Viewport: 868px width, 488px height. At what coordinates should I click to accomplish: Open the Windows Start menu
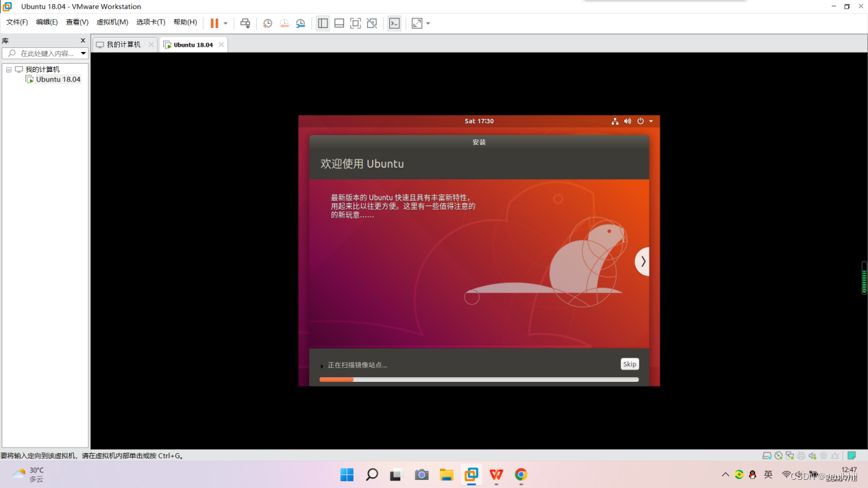[347, 475]
